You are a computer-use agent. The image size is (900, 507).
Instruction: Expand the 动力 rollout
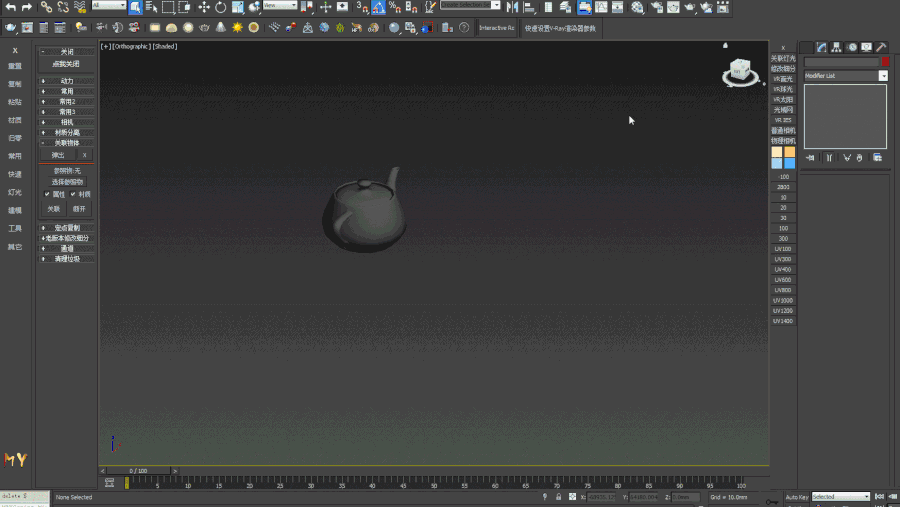click(67, 81)
